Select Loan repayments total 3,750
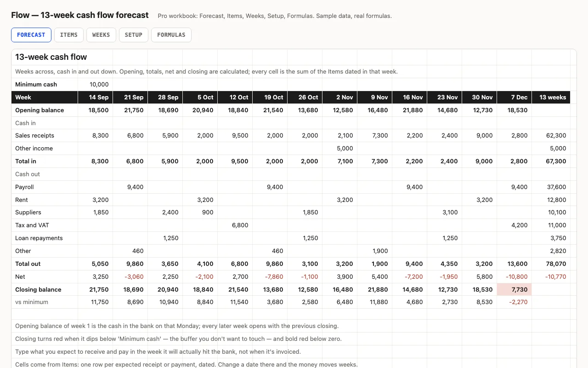Screen dimensions: 588x368 tap(551, 238)
